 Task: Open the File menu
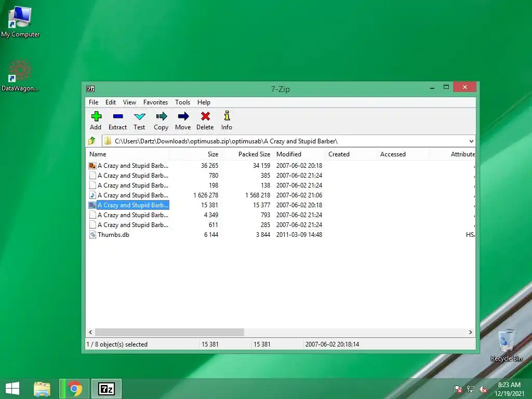tap(94, 102)
